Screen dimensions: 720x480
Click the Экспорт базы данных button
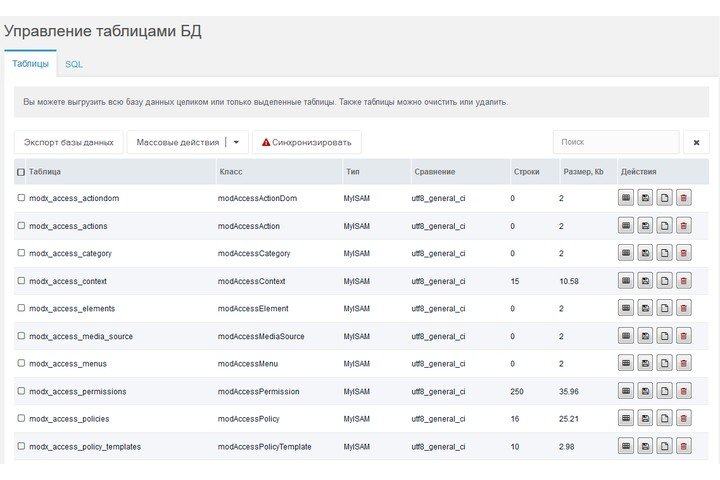68,142
